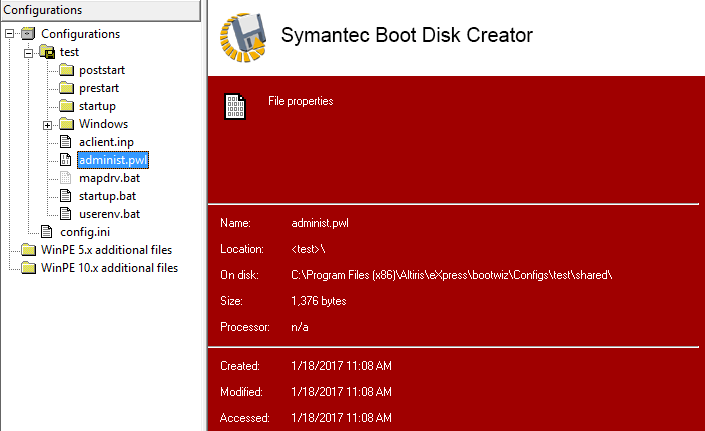Click the config.ini file icon

tap(47, 232)
